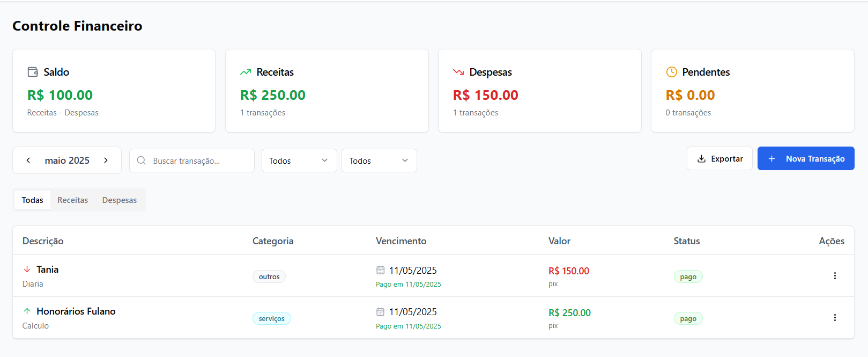Select the Honorários Fulano transaction name
The image size is (868, 357).
pos(76,311)
